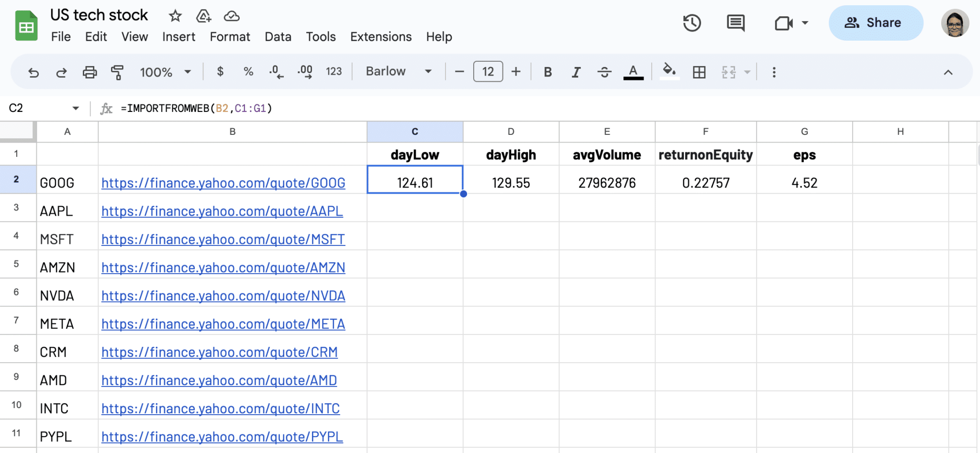The height and width of the screenshot is (453, 980).
Task: Click the Decrease decimal places icon
Action: [276, 72]
